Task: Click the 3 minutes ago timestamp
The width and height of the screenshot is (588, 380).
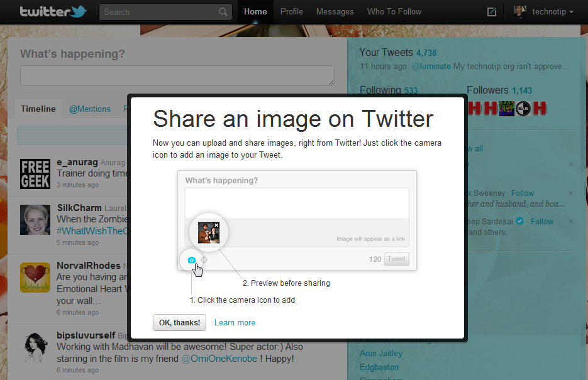Action: (77, 185)
